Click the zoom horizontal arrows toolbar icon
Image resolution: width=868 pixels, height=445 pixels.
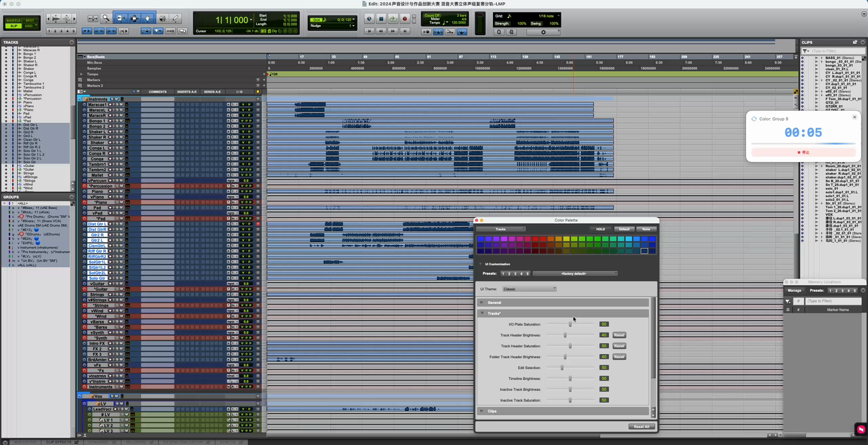coord(93,18)
